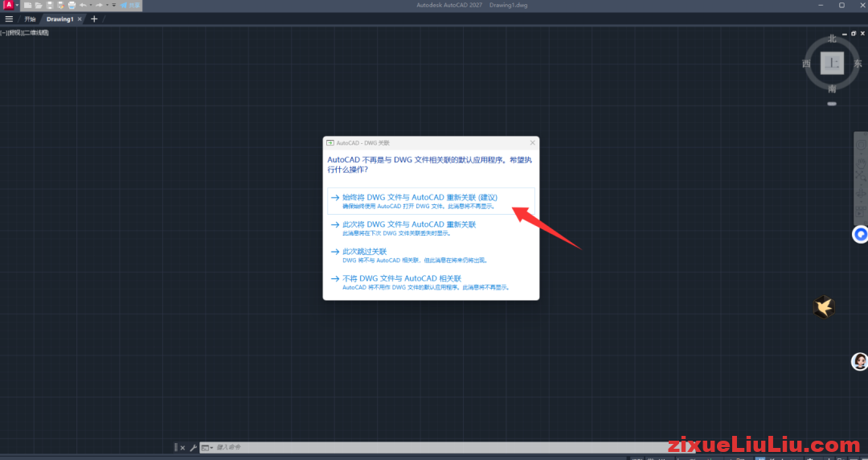Click the avatar floating icon at right
Image resolution: width=868 pixels, height=460 pixels.
click(x=859, y=361)
